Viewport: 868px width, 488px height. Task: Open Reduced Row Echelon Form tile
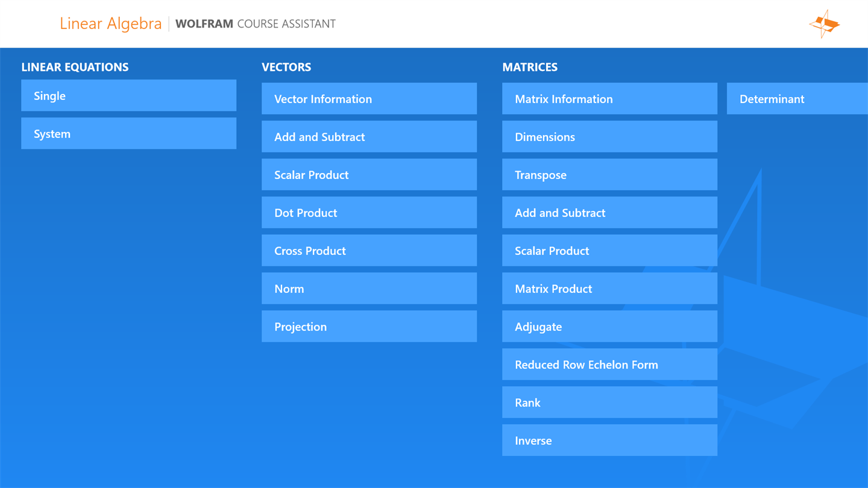click(x=609, y=364)
